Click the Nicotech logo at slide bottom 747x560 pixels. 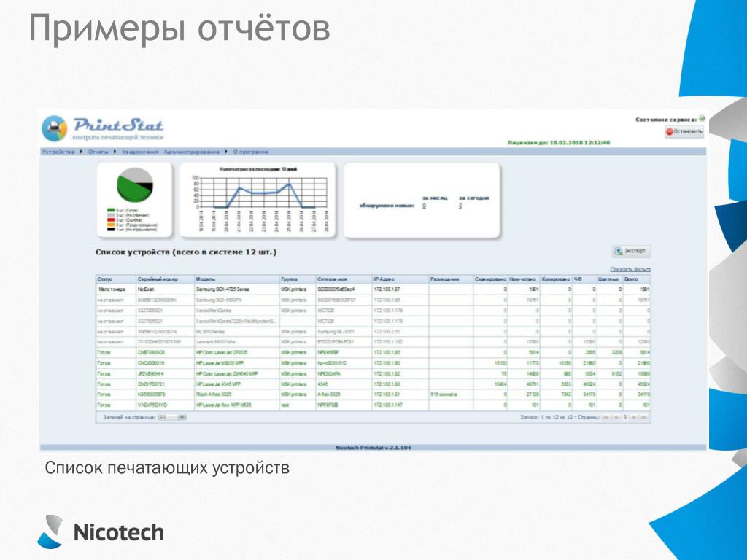pyautogui.click(x=101, y=532)
